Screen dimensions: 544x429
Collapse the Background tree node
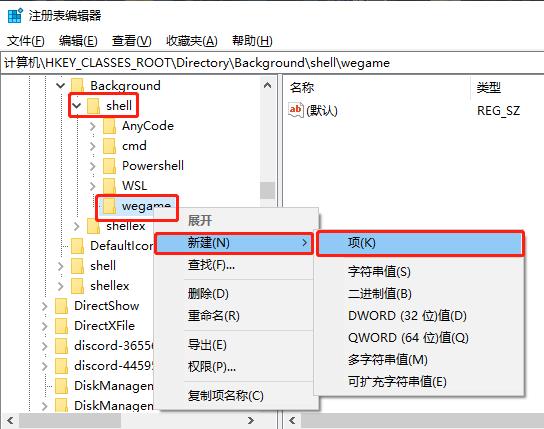click(60, 85)
